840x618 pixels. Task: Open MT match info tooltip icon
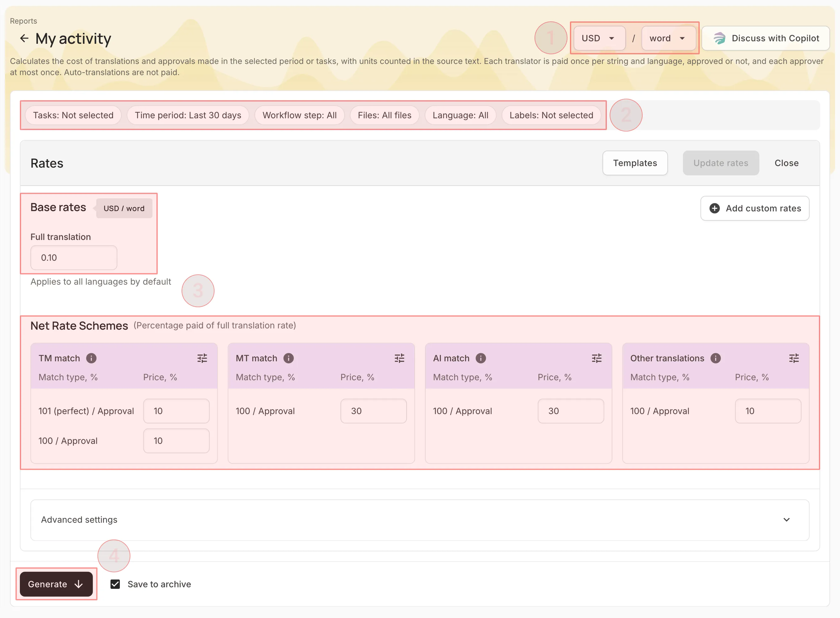pyautogui.click(x=288, y=358)
